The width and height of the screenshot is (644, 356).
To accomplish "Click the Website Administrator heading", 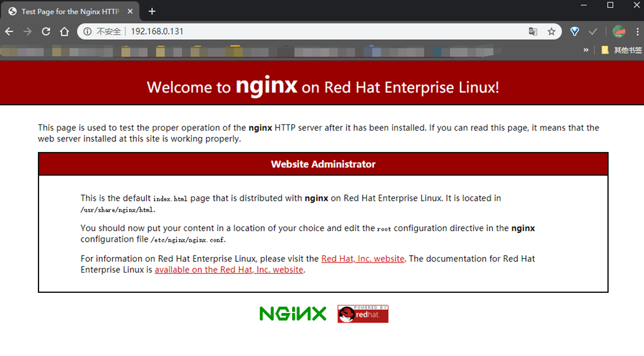I will pos(323,164).
